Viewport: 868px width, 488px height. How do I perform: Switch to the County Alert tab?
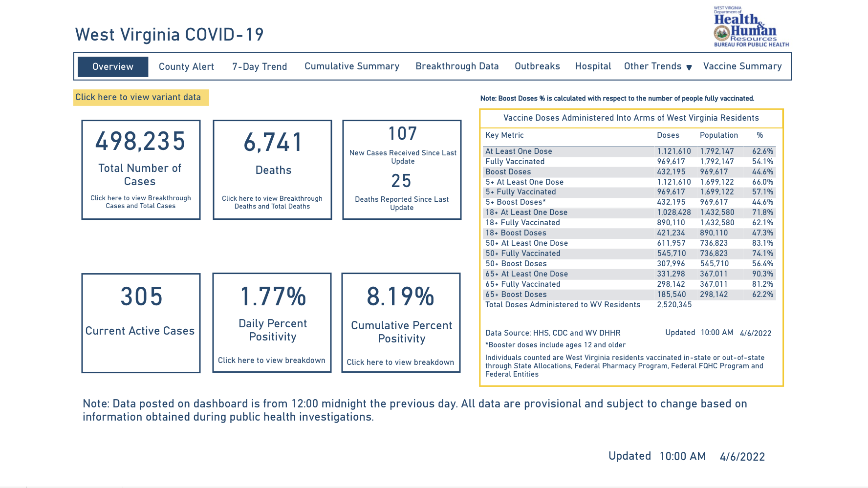(186, 67)
